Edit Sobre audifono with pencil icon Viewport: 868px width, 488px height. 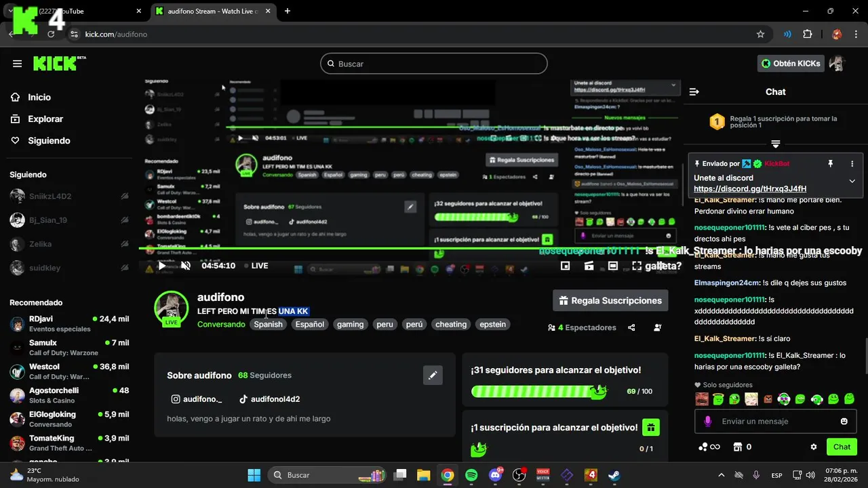pos(433,375)
